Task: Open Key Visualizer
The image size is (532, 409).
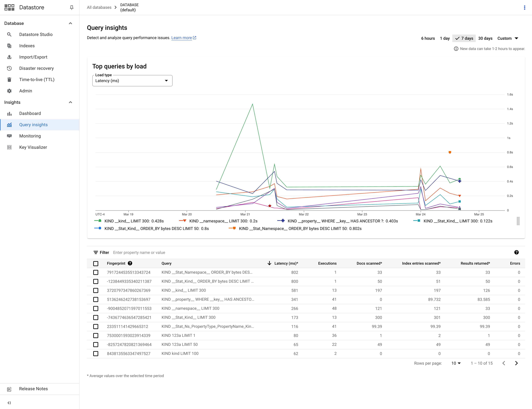Action: point(33,147)
